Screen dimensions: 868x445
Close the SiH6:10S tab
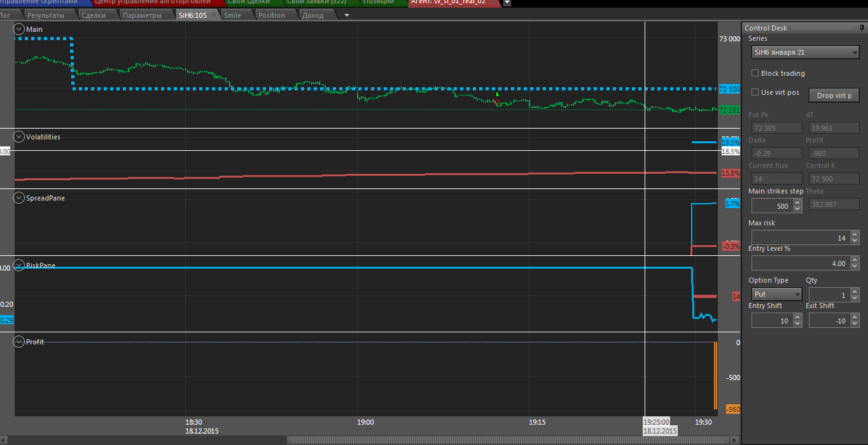pyautogui.click(x=214, y=15)
